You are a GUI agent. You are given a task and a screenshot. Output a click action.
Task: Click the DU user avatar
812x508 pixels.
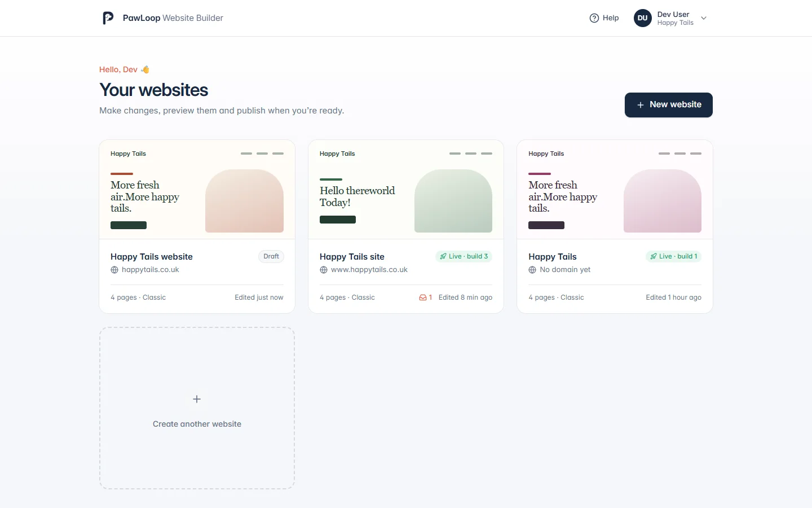[x=642, y=18]
